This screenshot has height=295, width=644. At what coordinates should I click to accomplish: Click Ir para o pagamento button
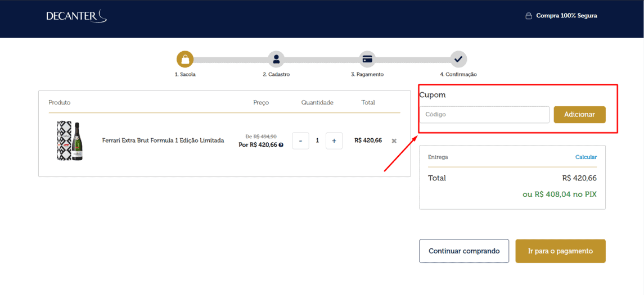coord(561,251)
